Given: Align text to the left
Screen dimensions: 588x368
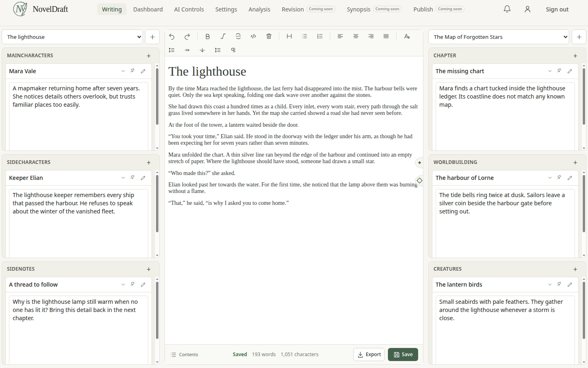Looking at the screenshot, I should [340, 36].
